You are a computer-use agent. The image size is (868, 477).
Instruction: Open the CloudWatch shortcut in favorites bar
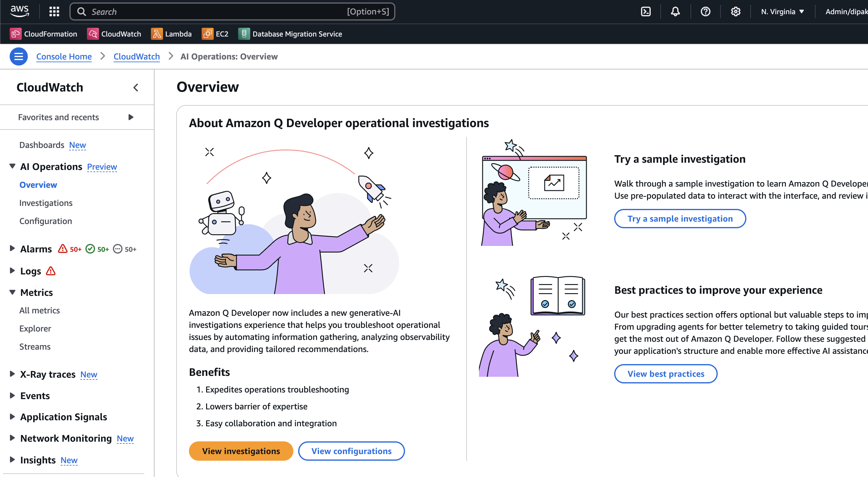click(x=114, y=34)
